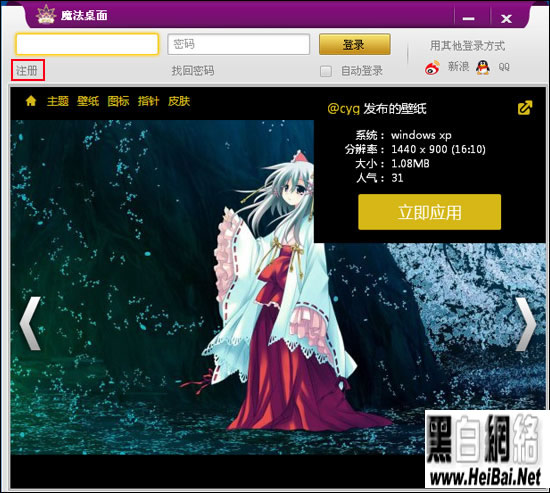Click the resolution value 1440 x 900 (16:10)
The height and width of the screenshot is (493, 550).
click(438, 149)
